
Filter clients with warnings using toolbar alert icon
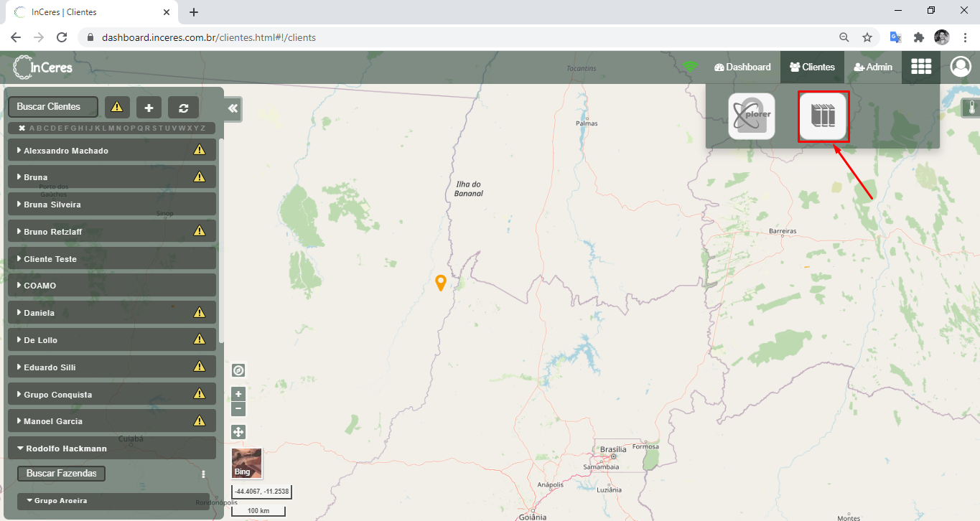point(117,107)
